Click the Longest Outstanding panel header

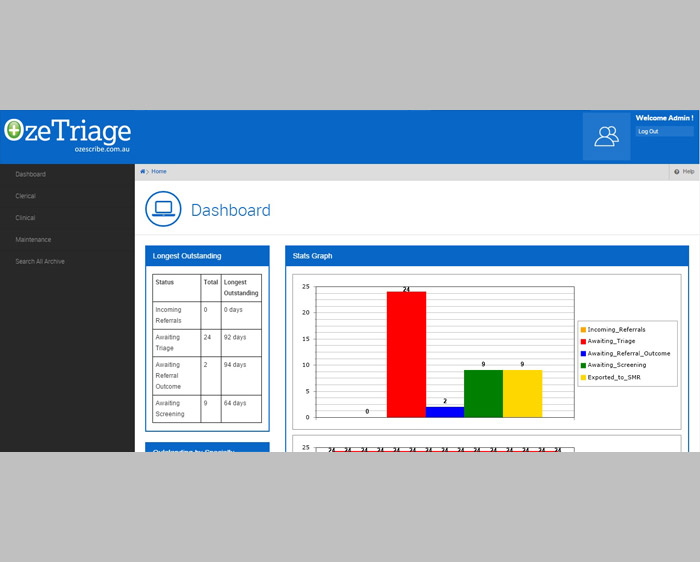pos(207,256)
